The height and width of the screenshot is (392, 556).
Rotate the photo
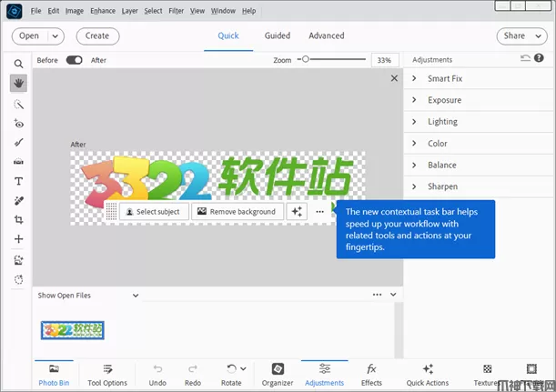231,375
